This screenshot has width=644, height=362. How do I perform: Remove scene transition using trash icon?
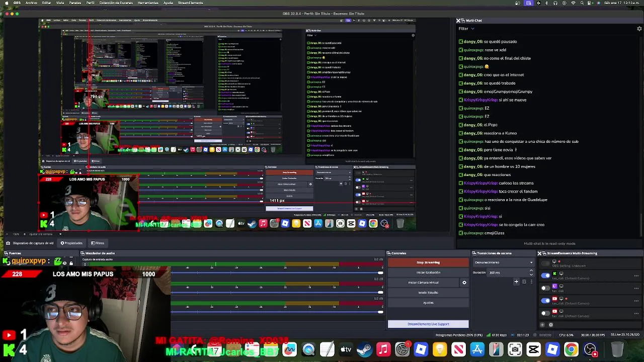coord(524,282)
